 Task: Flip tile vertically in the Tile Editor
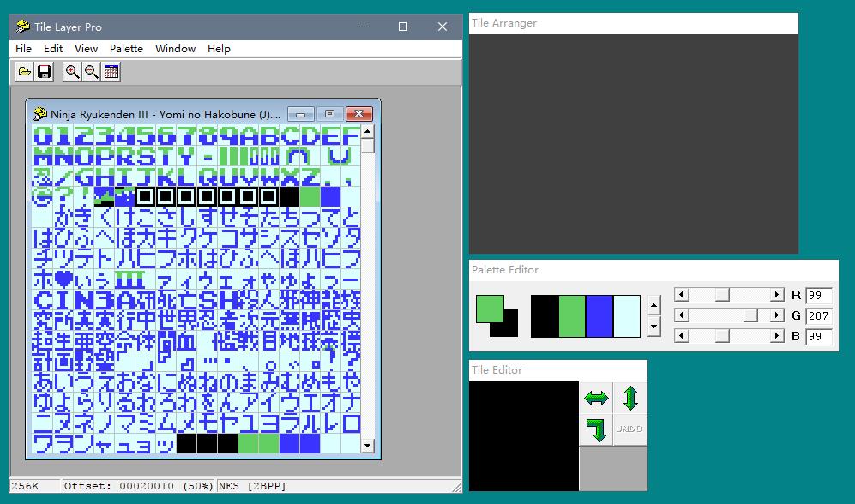click(632, 398)
